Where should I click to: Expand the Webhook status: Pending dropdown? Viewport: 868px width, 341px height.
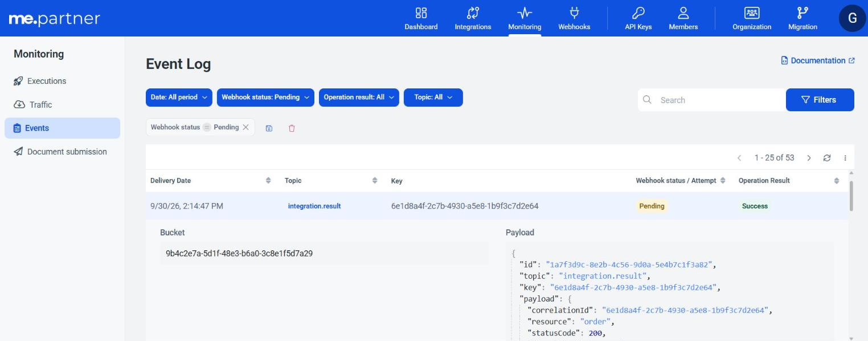click(265, 98)
